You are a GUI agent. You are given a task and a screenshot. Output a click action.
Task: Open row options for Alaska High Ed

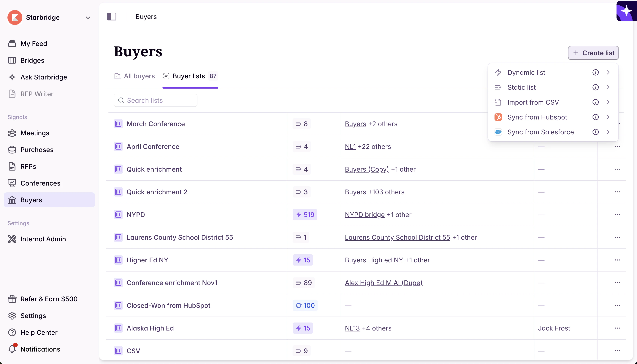[617, 328]
